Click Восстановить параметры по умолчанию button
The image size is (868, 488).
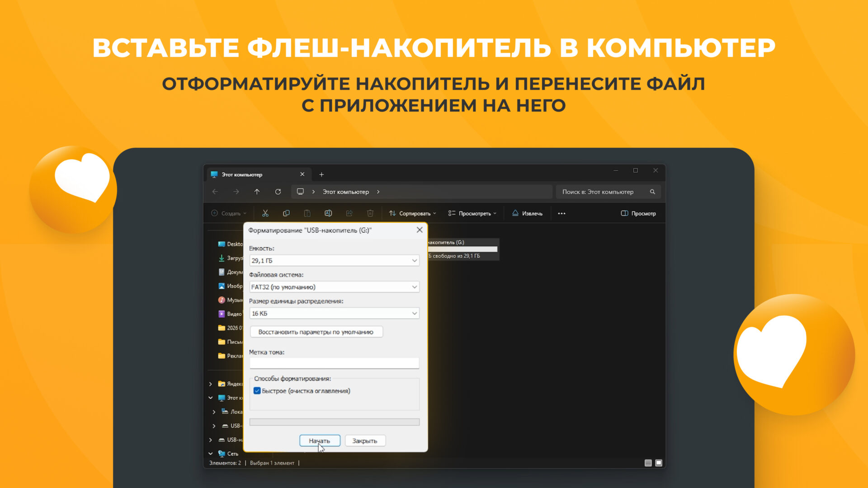[x=316, y=332]
